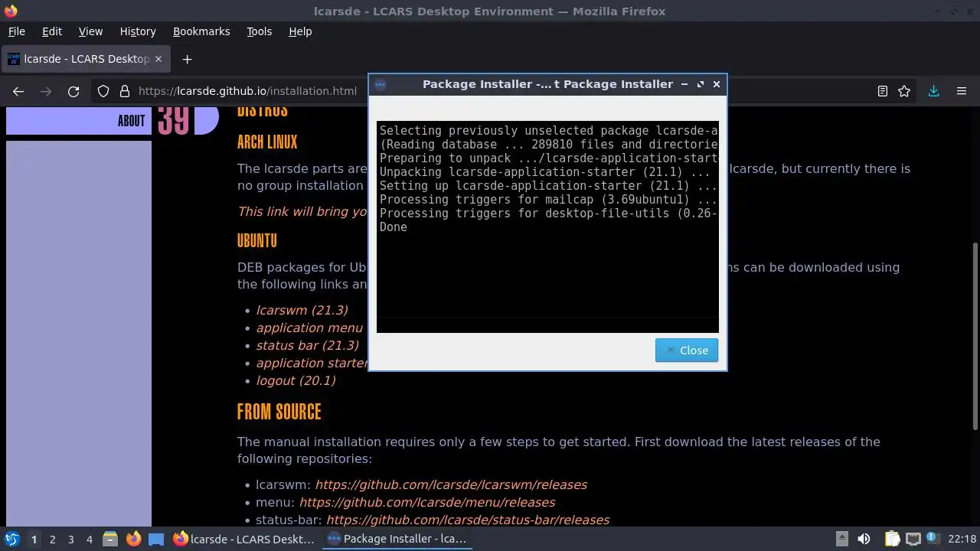This screenshot has width=980, height=551.
Task: Open the Bookmarks menu in Firefox
Action: tap(201, 31)
